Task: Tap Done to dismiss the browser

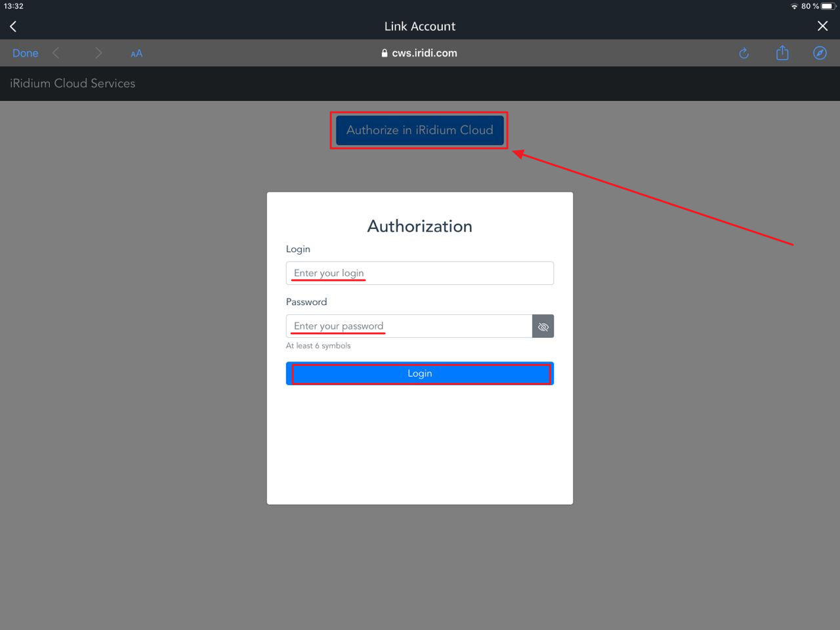Action: pos(26,53)
